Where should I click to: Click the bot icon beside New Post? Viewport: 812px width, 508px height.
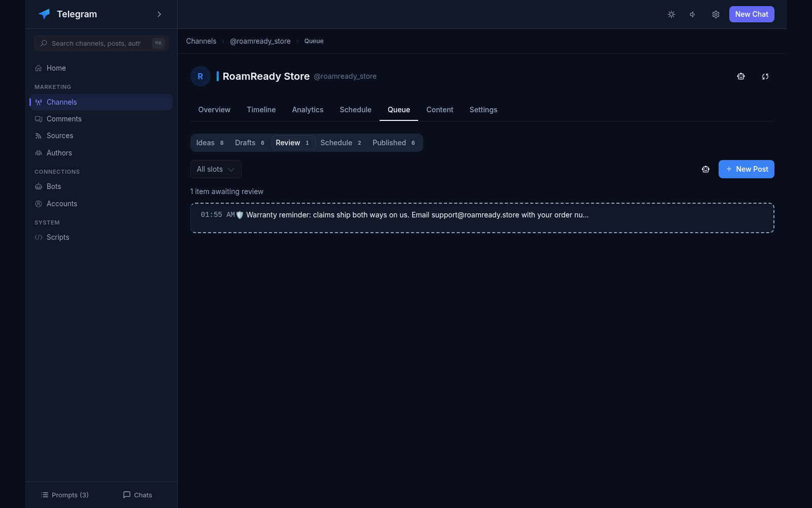coord(705,169)
